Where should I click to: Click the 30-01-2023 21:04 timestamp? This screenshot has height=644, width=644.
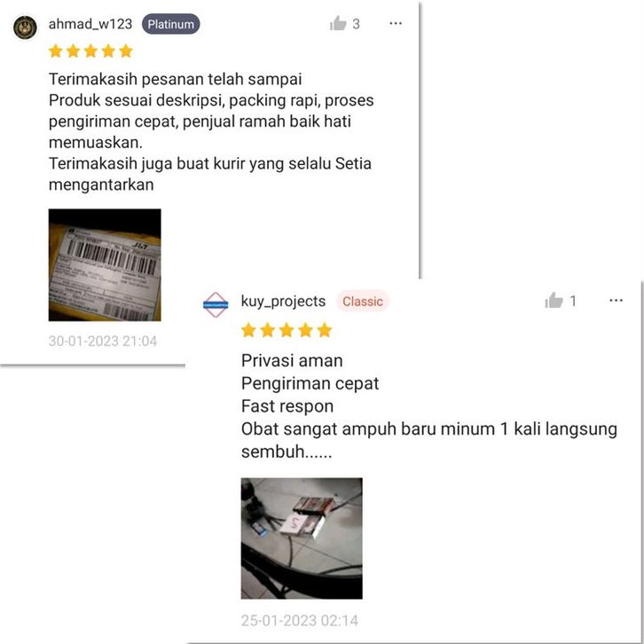pyautogui.click(x=103, y=341)
